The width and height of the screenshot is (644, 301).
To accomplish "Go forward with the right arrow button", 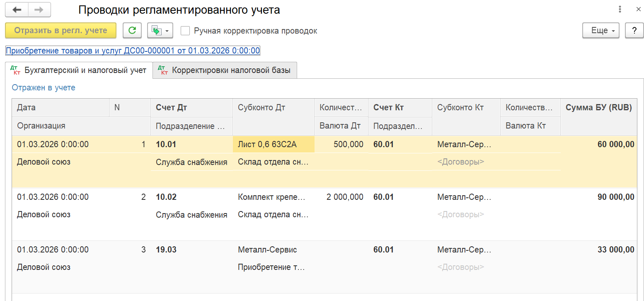I will point(39,10).
